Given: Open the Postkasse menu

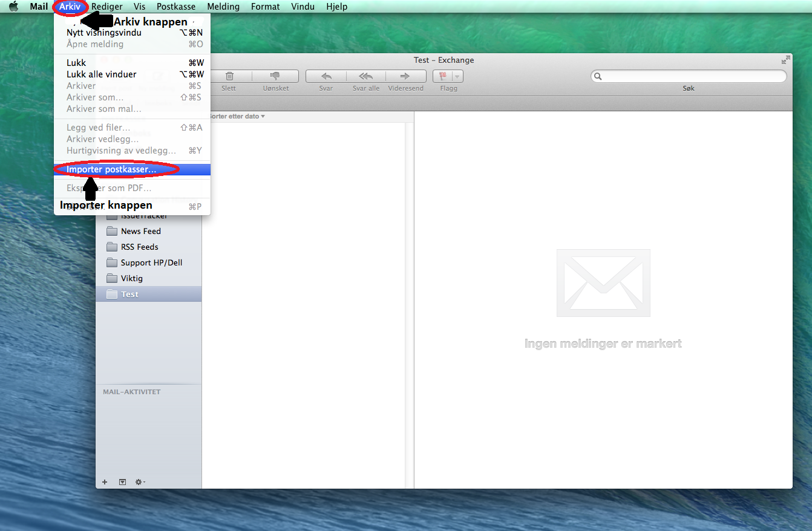Looking at the screenshot, I should [x=175, y=7].
